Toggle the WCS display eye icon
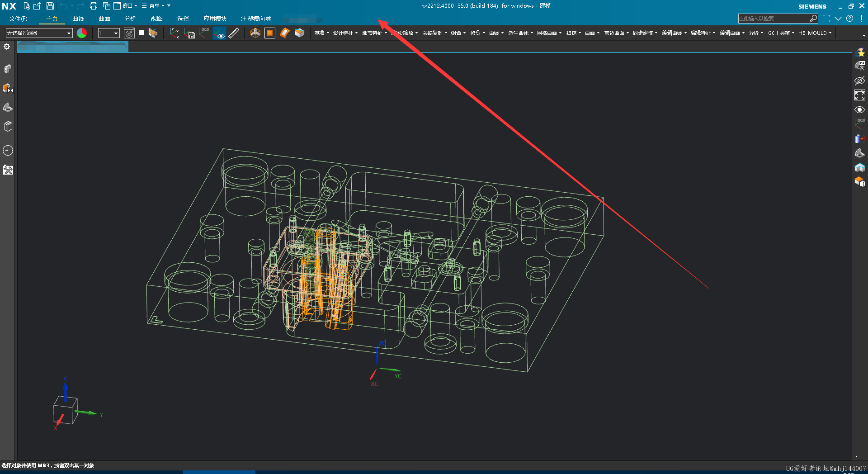Image resolution: width=868 pixels, height=474 pixels. coord(220,33)
